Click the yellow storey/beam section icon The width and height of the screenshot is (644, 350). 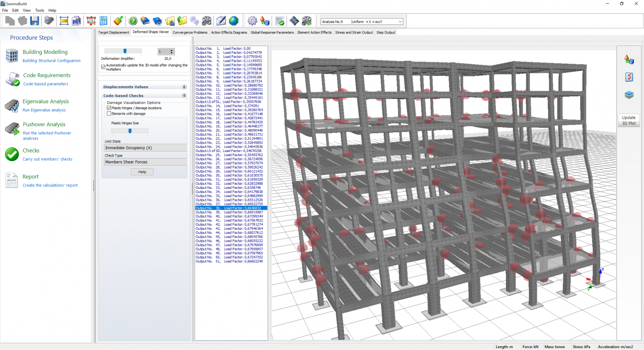tap(64, 21)
